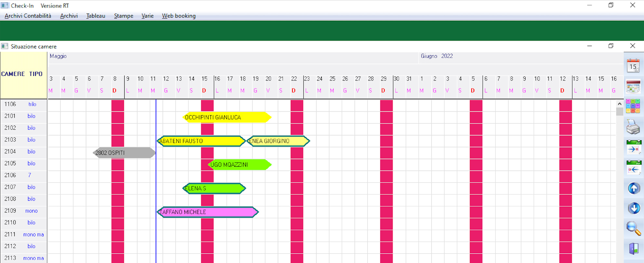The width and height of the screenshot is (644, 263).
Task: Click the colored squares legend icon
Action: pos(633,106)
